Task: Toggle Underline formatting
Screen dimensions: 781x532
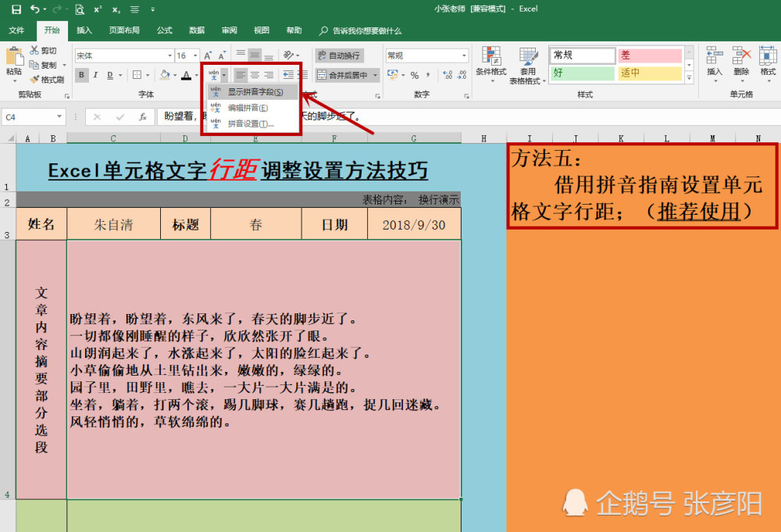Action: 109,75
